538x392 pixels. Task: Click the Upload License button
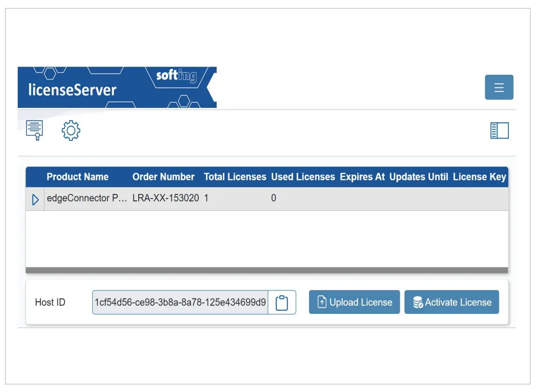pyautogui.click(x=354, y=302)
